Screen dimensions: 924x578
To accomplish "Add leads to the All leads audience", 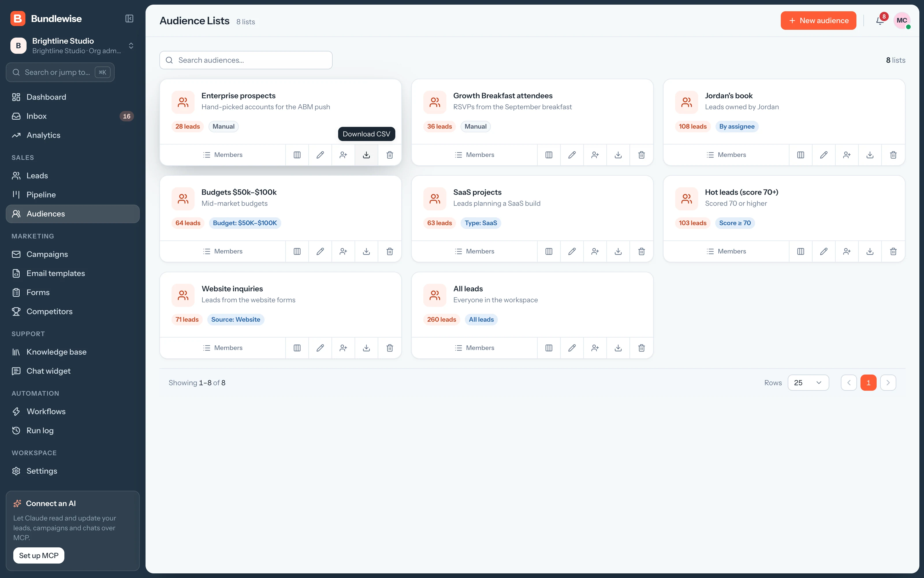I will [595, 348].
